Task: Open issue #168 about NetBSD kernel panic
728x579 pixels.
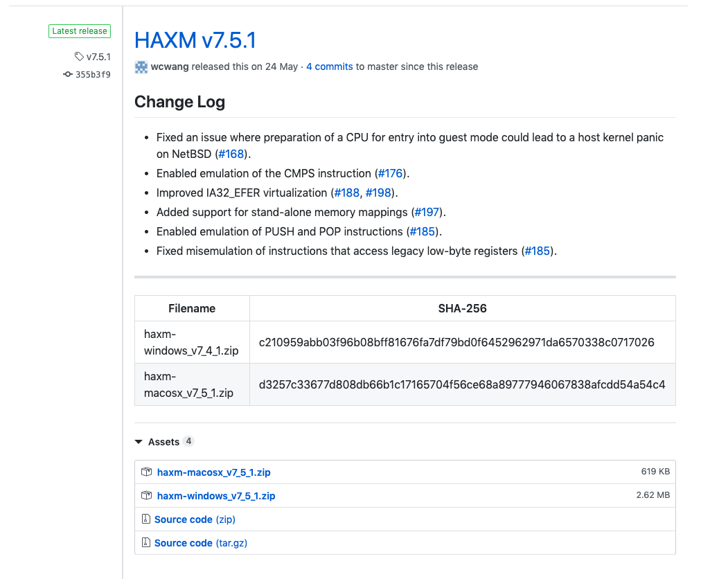Action: point(231,154)
